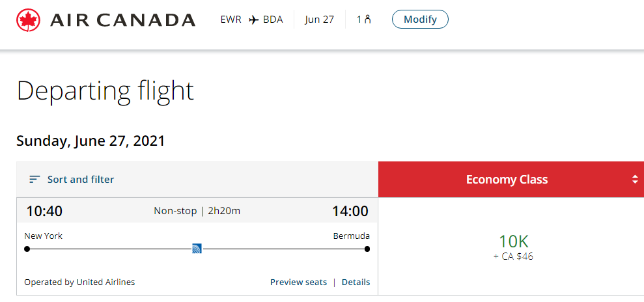The width and height of the screenshot is (644, 302).
Task: Click the departure dot at New York
Action: 27,249
